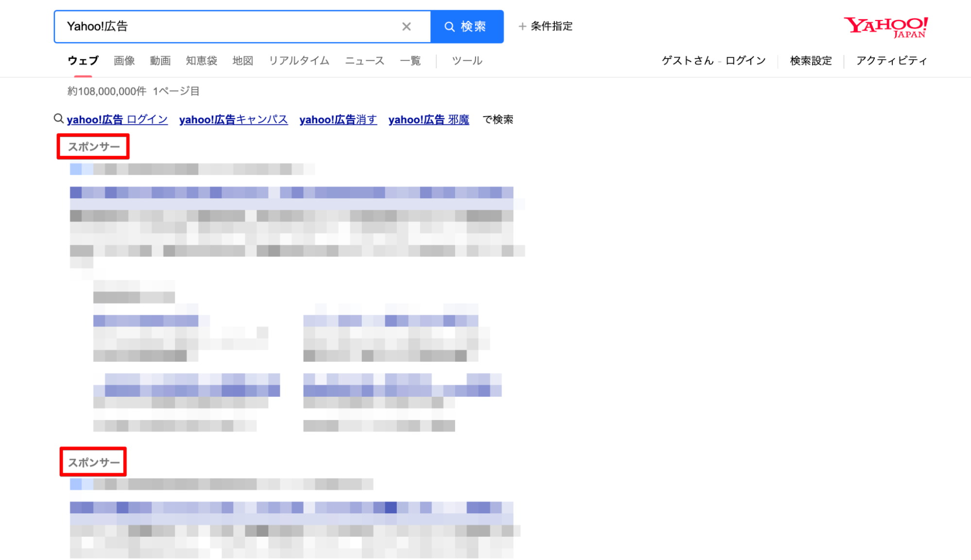Screen dimensions: 971x560
Task: Search related term yahoo!広告消す
Action: 338,119
